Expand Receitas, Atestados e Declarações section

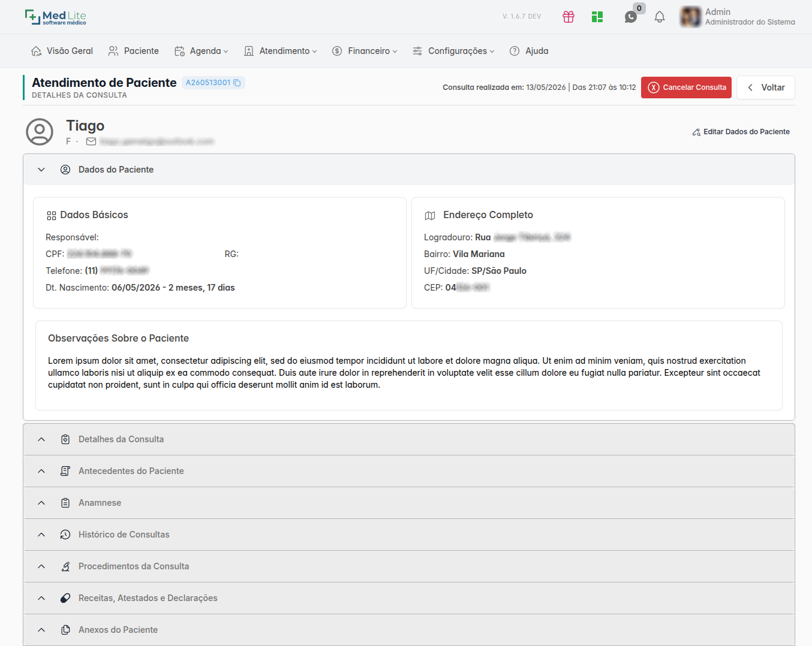click(409, 598)
